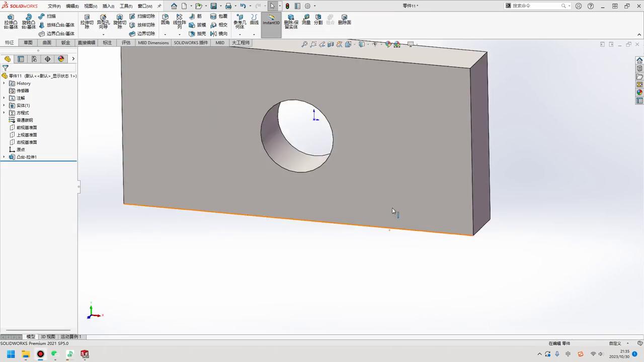Screen dimensions: 644x362
Task: Toggle the 包覆 (Wrap) feature tool
Action: (223, 16)
